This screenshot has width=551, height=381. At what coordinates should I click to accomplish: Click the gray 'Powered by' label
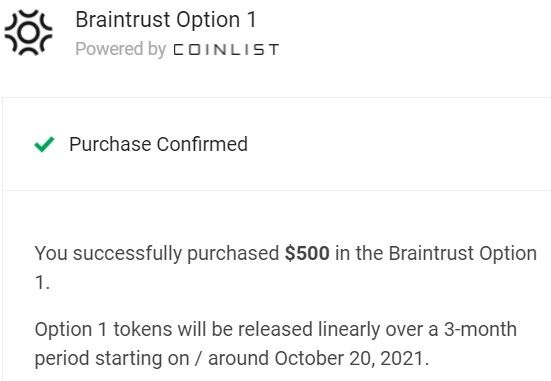(121, 49)
